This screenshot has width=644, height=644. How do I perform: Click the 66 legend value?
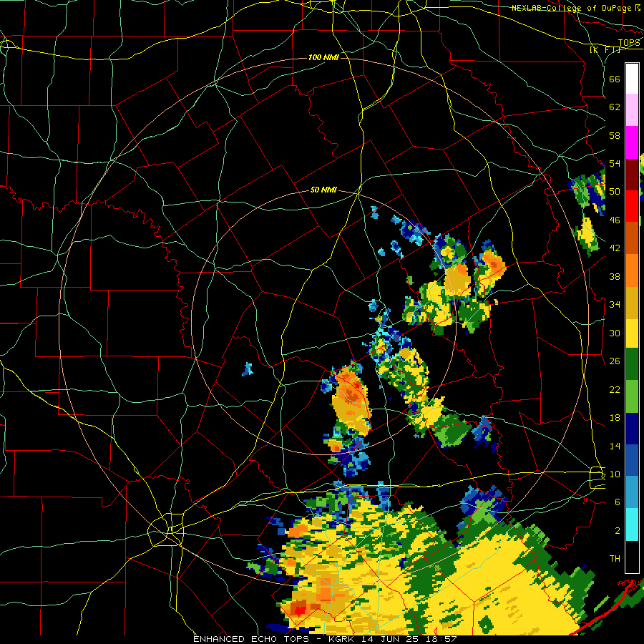tap(615, 79)
